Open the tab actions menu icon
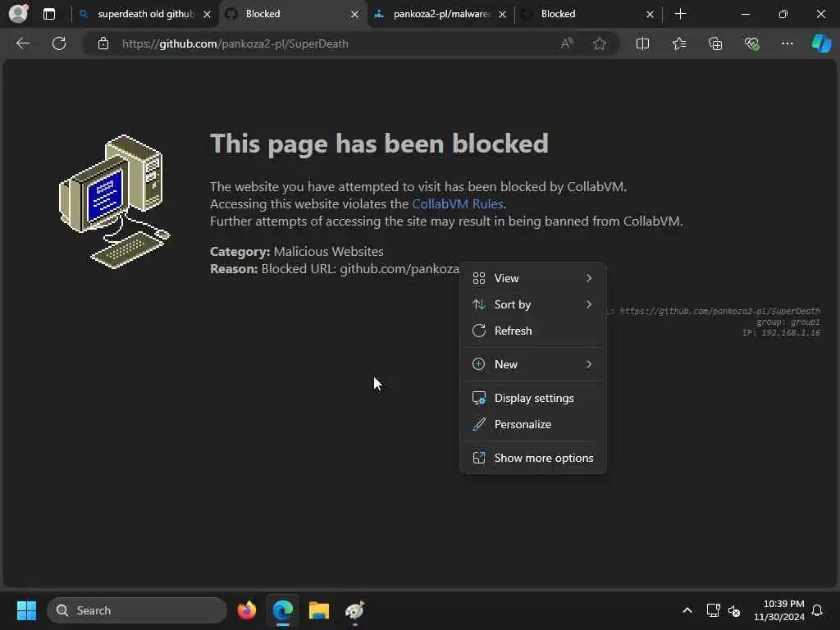 tap(48, 14)
